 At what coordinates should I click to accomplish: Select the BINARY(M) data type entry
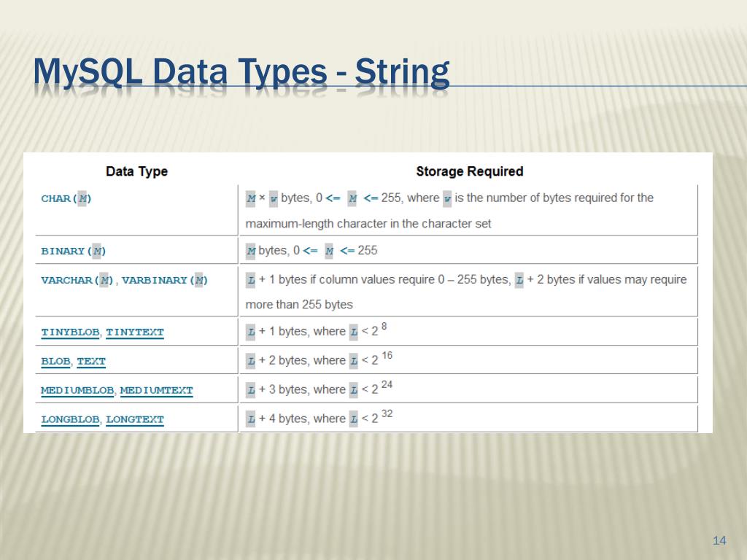(74, 251)
